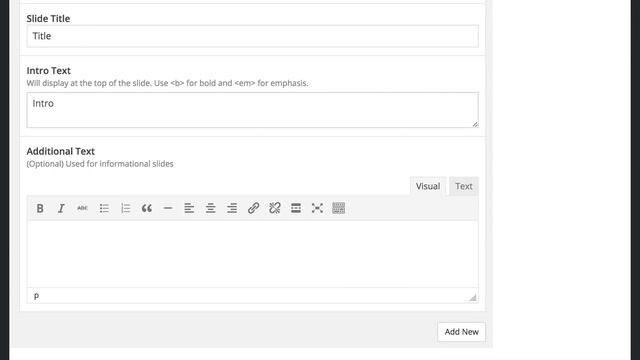Insert horizontal line
This screenshot has width=640, height=360.
coord(168,208)
